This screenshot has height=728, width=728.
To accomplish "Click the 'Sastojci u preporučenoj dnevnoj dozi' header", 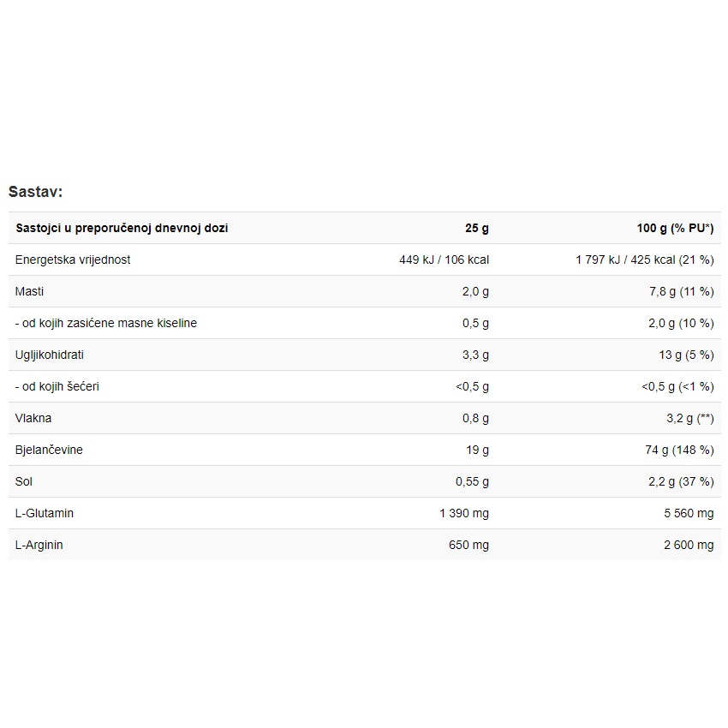I will (x=122, y=228).
